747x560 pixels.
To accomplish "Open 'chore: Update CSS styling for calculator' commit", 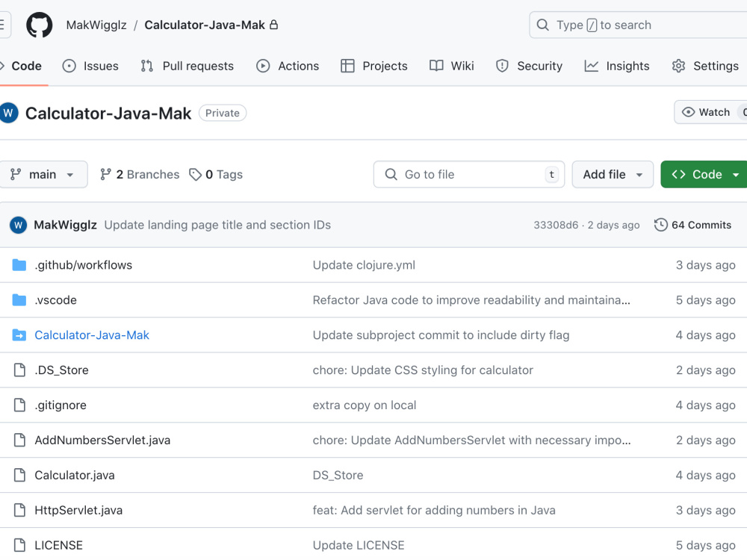I will coord(423,370).
